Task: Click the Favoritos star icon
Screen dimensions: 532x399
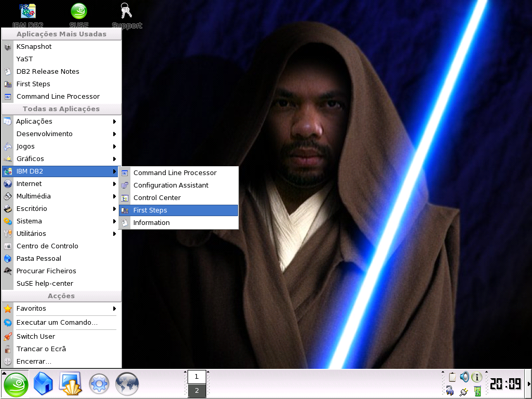Action: point(8,309)
